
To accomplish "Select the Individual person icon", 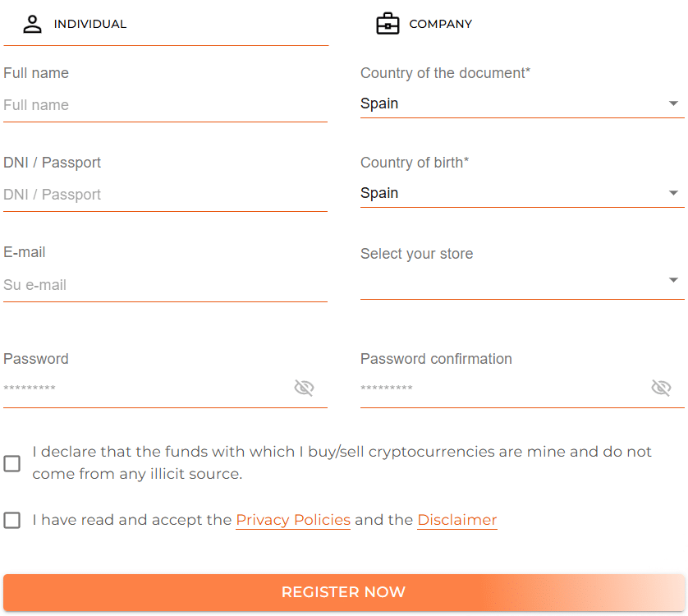I will point(31,23).
